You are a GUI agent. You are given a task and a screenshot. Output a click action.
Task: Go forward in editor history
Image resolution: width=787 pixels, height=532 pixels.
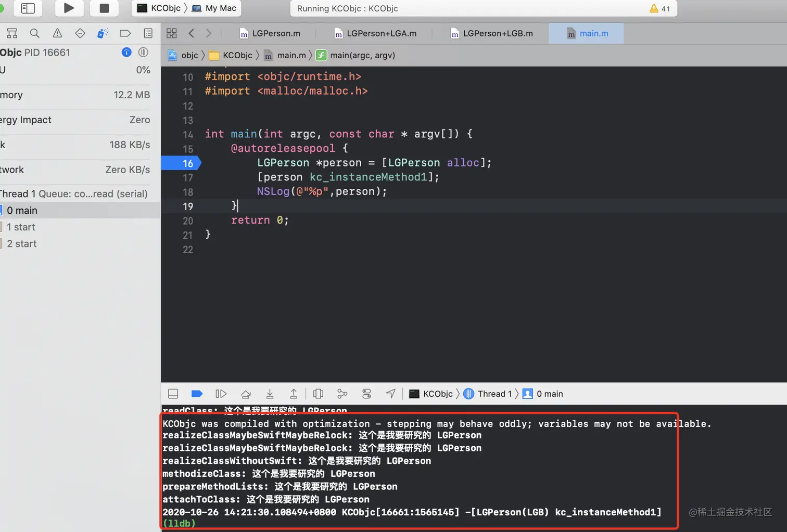coord(209,33)
